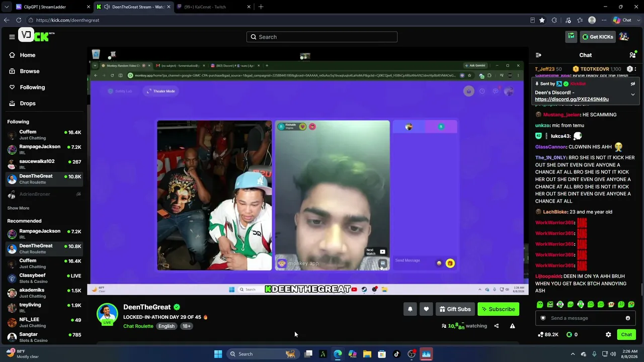Image resolution: width=644 pixels, height=362 pixels.
Task: Open chat identity shield icon
Action: pyautogui.click(x=543, y=318)
